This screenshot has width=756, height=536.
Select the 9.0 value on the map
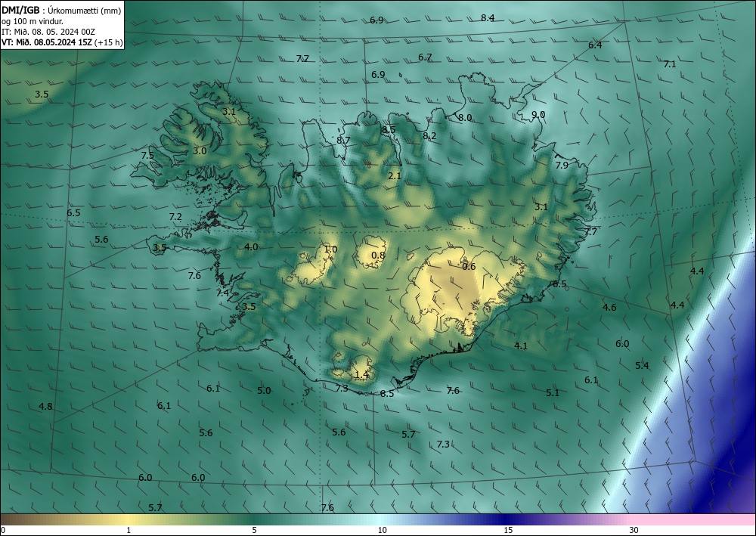click(538, 114)
